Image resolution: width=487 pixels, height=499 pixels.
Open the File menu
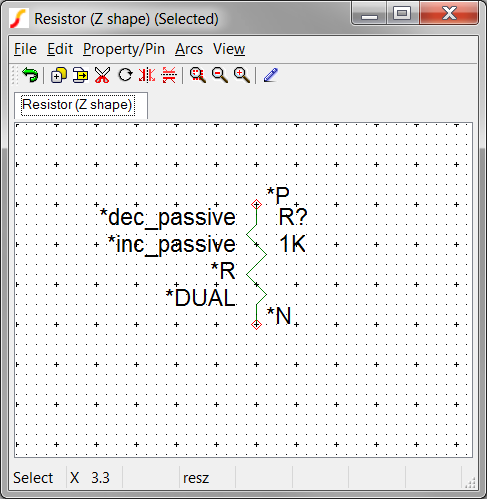25,49
